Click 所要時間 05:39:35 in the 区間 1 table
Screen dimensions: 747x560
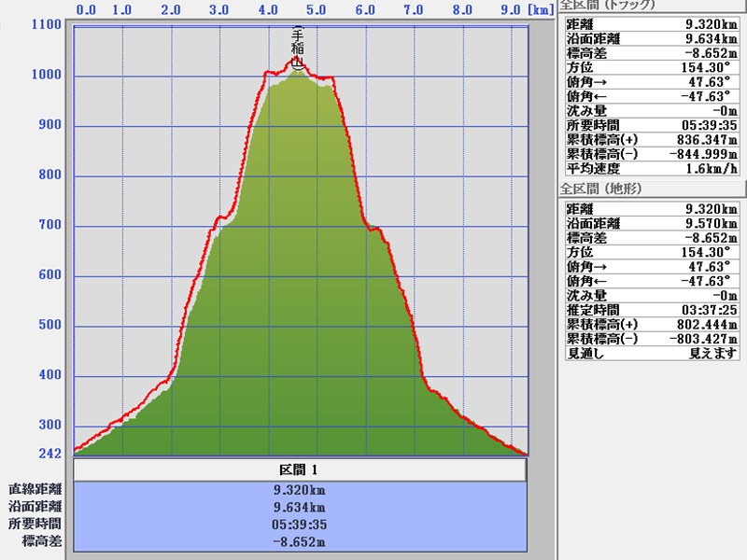pyautogui.click(x=301, y=525)
